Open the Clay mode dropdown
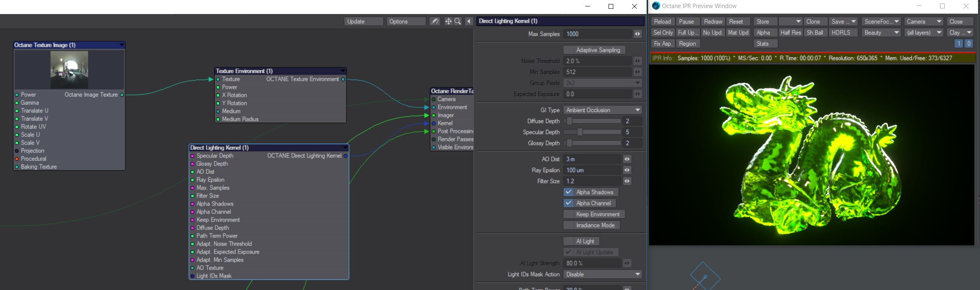 point(960,32)
